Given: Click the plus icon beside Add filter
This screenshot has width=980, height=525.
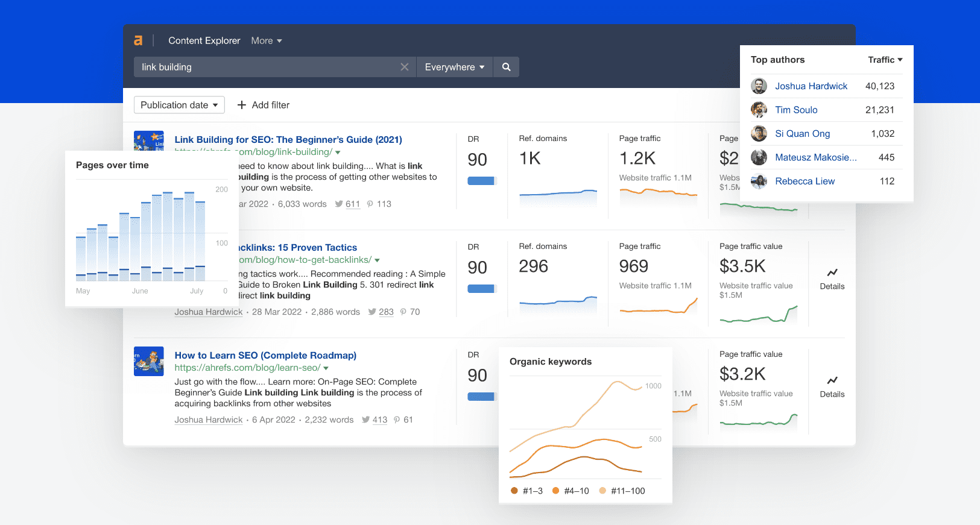Looking at the screenshot, I should 242,105.
